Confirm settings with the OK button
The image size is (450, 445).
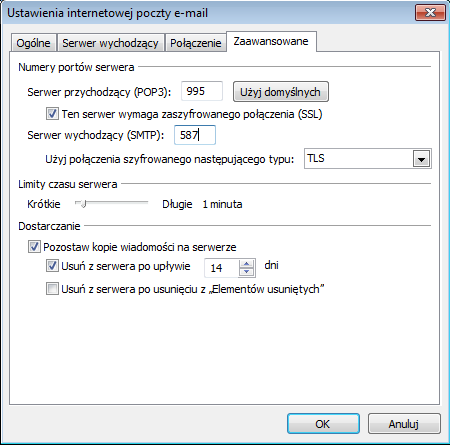click(323, 424)
